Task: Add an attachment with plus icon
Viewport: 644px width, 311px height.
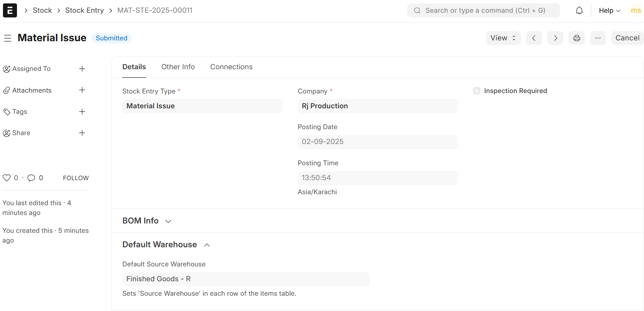Action: 82,90
